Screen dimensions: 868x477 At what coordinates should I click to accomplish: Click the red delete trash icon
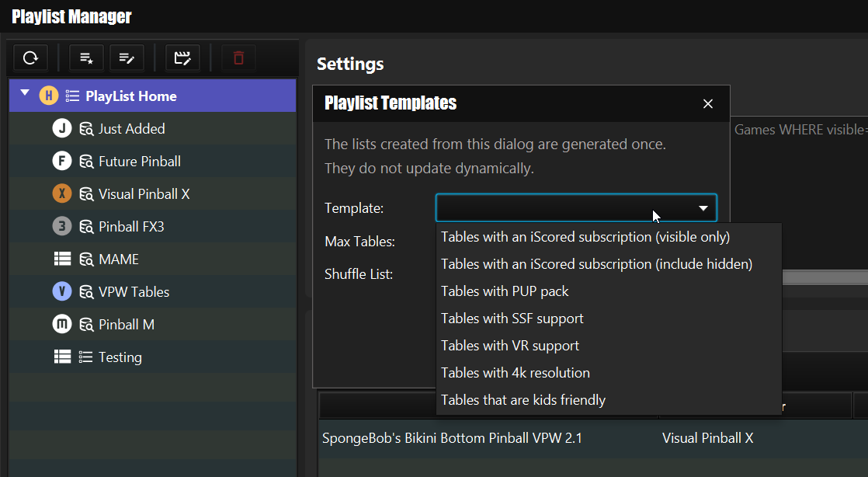pos(238,57)
